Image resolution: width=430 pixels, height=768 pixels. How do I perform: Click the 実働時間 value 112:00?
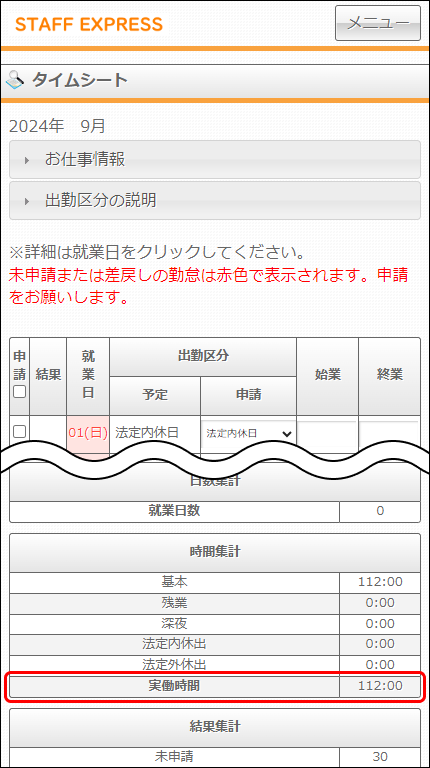click(380, 686)
